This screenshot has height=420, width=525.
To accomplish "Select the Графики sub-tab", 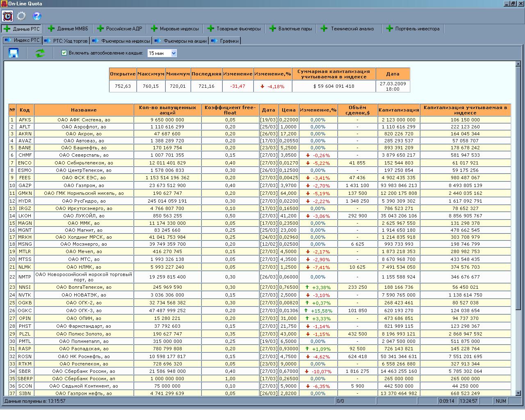I will (225, 41).
